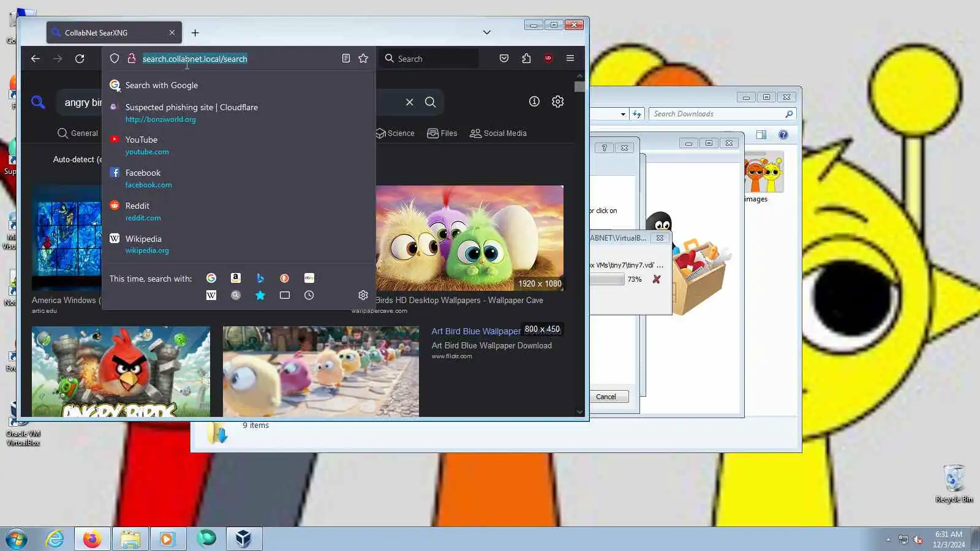Switch to the Files category tab
Image resolution: width=980 pixels, height=551 pixels.
point(442,133)
